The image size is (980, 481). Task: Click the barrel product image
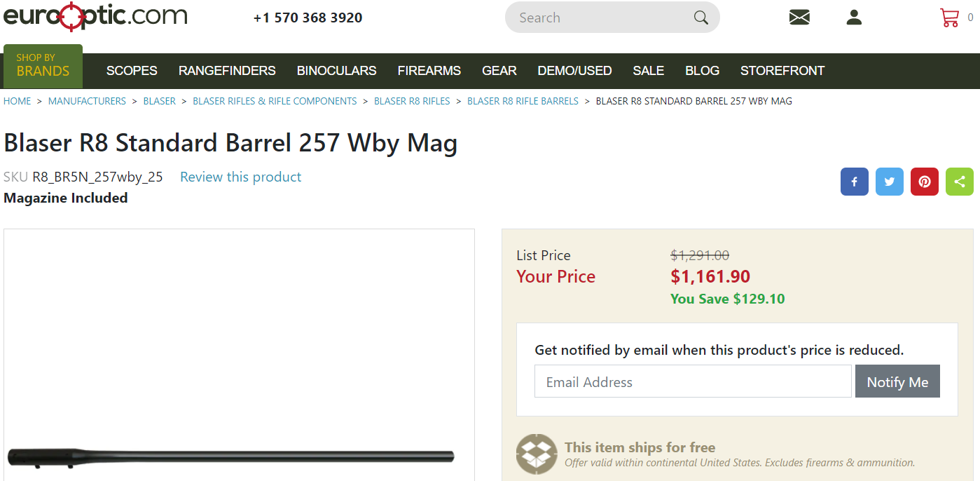[231, 456]
